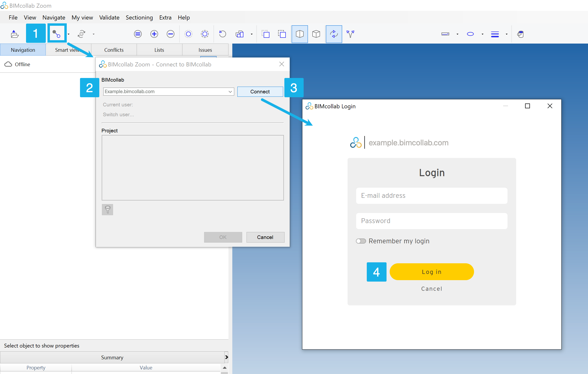Viewport: 588px width, 374px height.
Task: Click the Offline cloud status icon
Action: [x=8, y=64]
